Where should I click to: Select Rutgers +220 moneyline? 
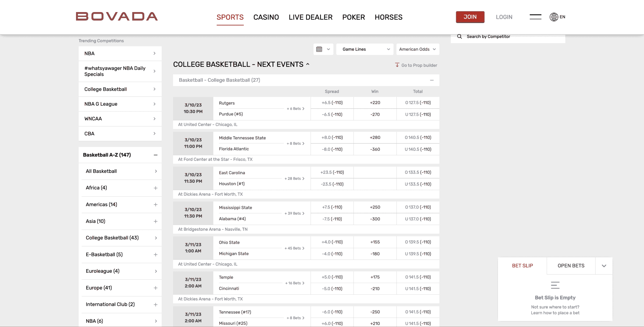tap(375, 103)
